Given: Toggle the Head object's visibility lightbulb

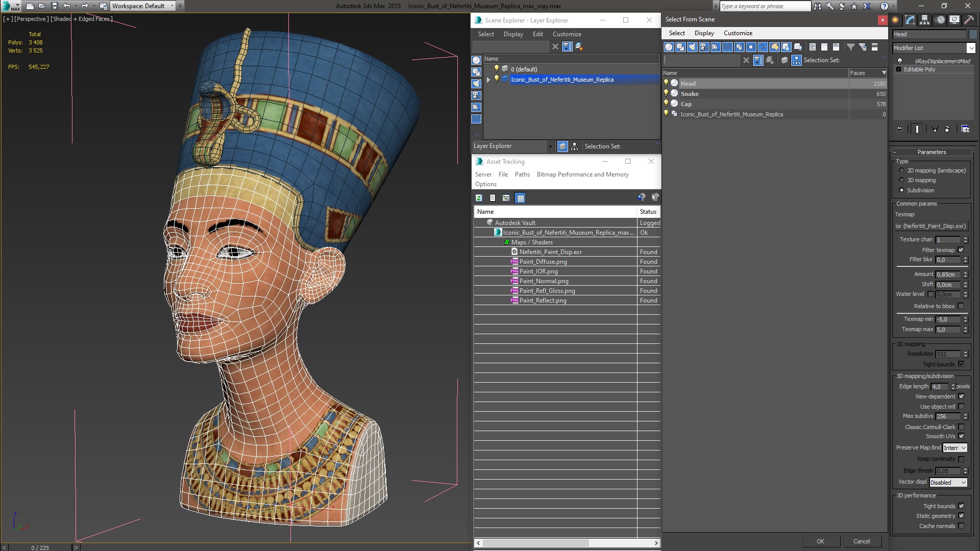Looking at the screenshot, I should [x=666, y=83].
